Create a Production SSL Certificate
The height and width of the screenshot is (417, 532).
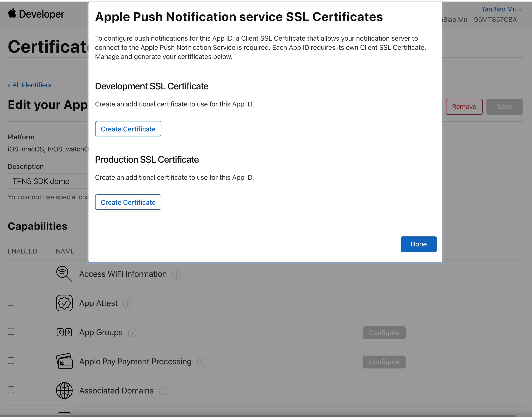point(128,202)
